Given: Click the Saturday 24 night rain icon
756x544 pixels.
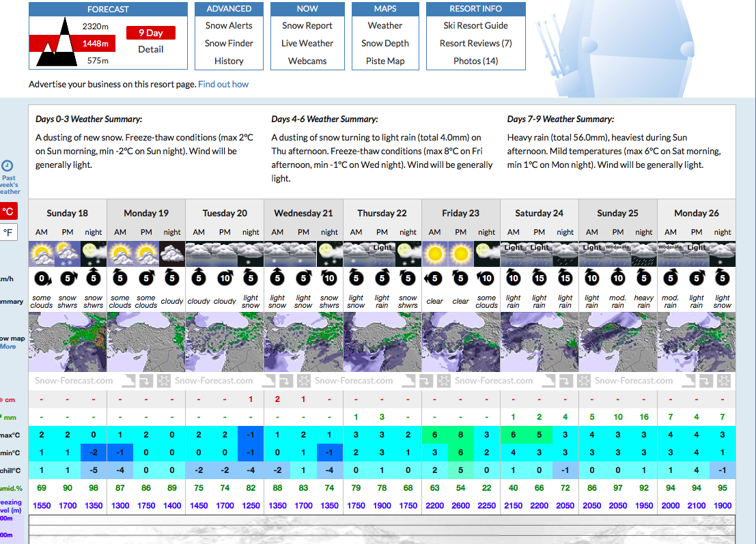Looking at the screenshot, I should [565, 254].
